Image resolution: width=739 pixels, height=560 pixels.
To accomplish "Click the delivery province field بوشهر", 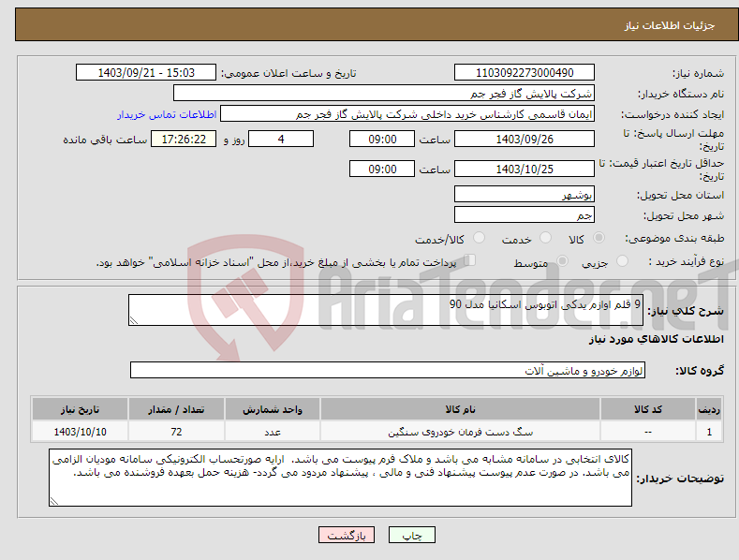I will (525, 194).
